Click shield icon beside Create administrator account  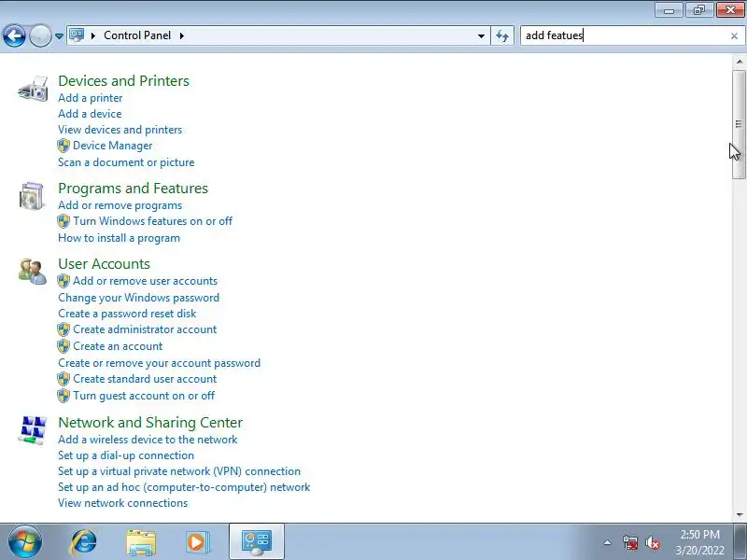63,329
